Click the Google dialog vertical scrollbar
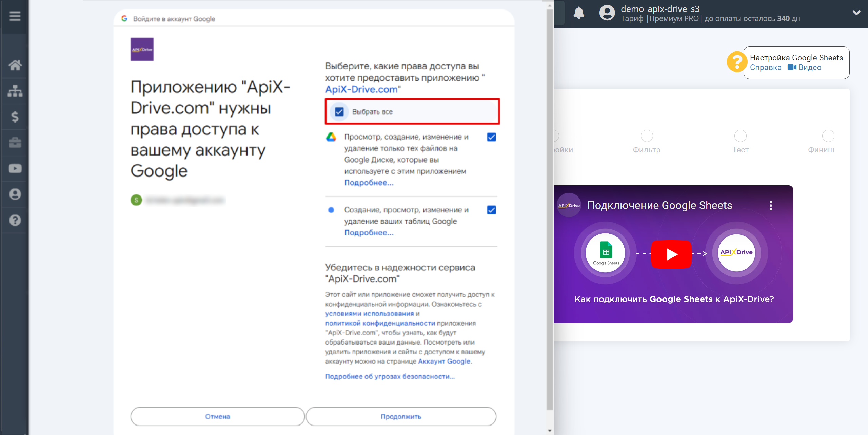 click(x=550, y=210)
